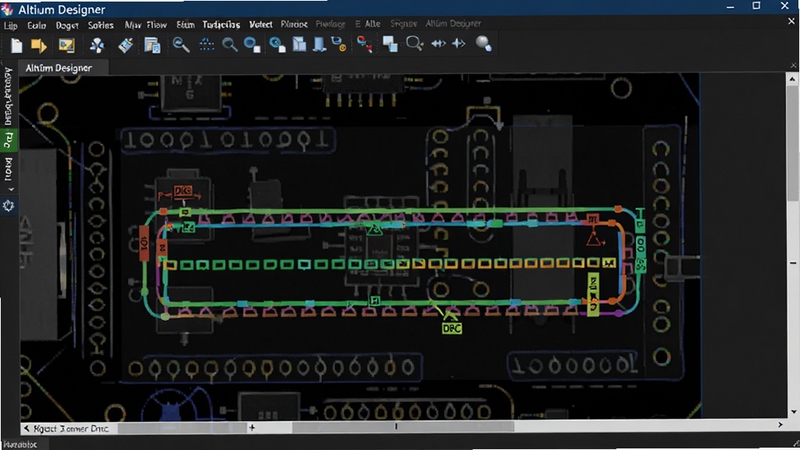Image resolution: width=800 pixels, height=450 pixels.
Task: Open the 'Alte' menu
Action: (x=372, y=24)
